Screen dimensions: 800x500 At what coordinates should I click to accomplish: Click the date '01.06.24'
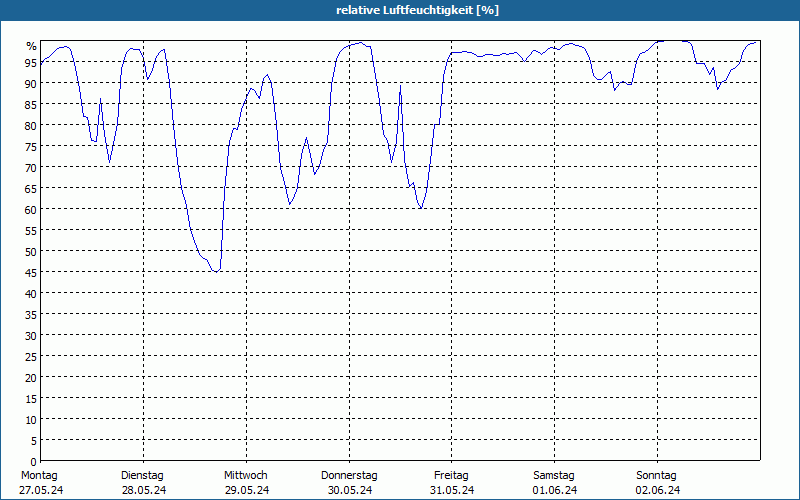[x=555, y=490]
